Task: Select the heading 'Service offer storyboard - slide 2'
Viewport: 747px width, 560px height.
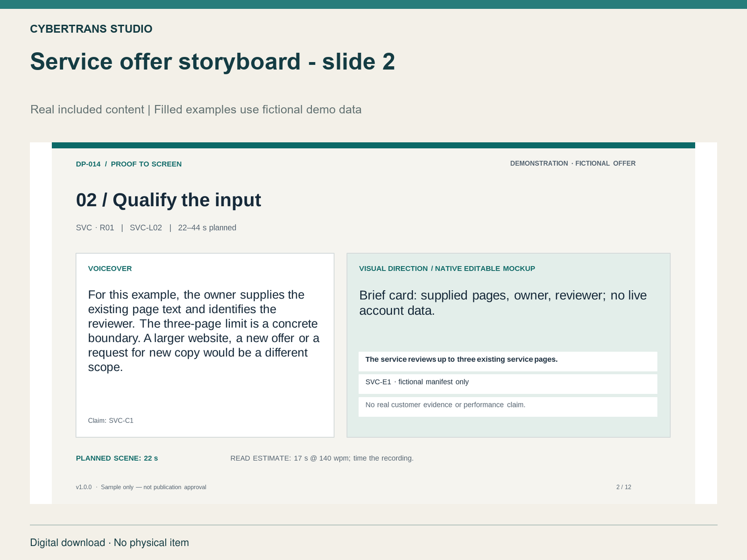Action: (x=212, y=62)
